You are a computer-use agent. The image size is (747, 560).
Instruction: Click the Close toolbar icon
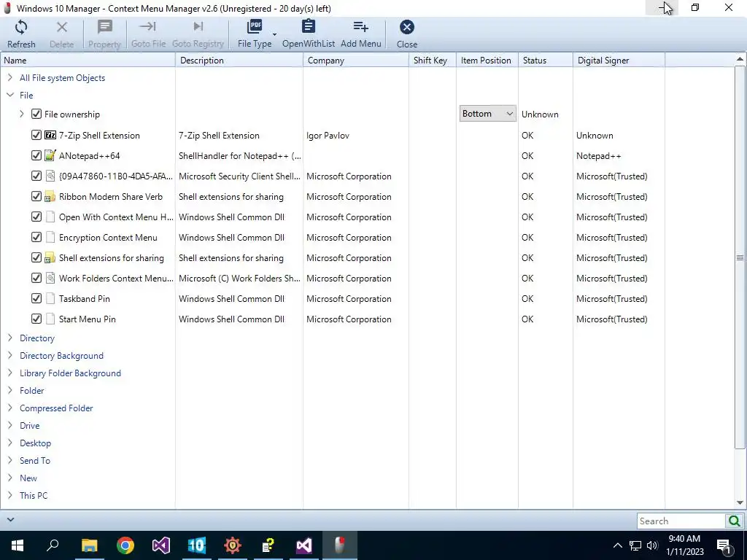407,27
